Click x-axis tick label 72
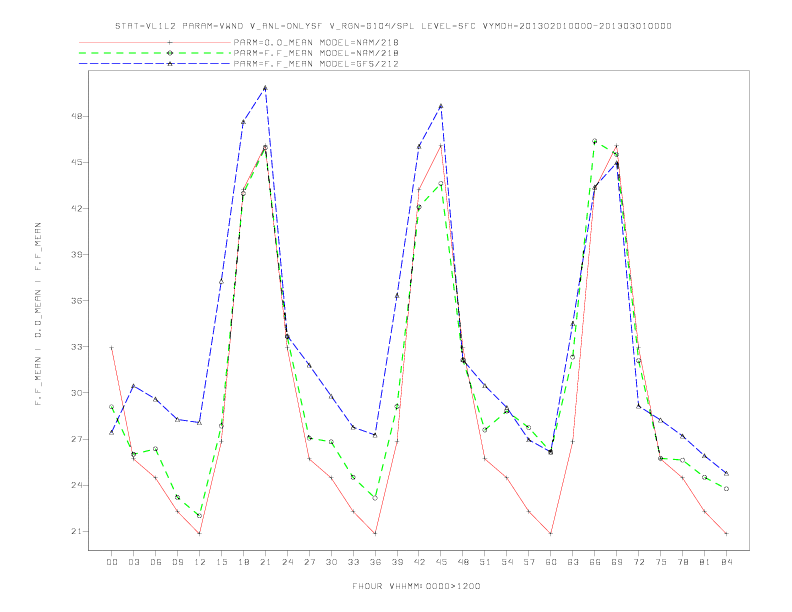The image size is (792, 612). coord(638,562)
